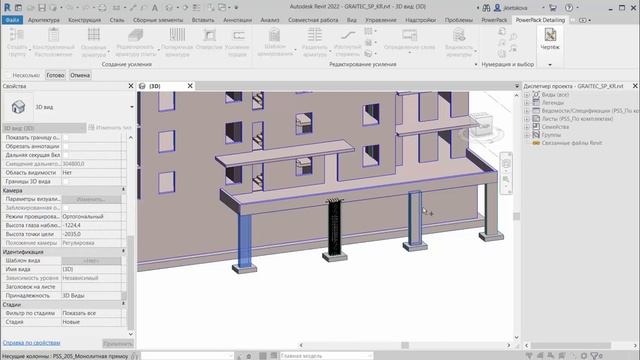Expand the Листы tree node
This screenshot has width=640, height=360.
527,119
